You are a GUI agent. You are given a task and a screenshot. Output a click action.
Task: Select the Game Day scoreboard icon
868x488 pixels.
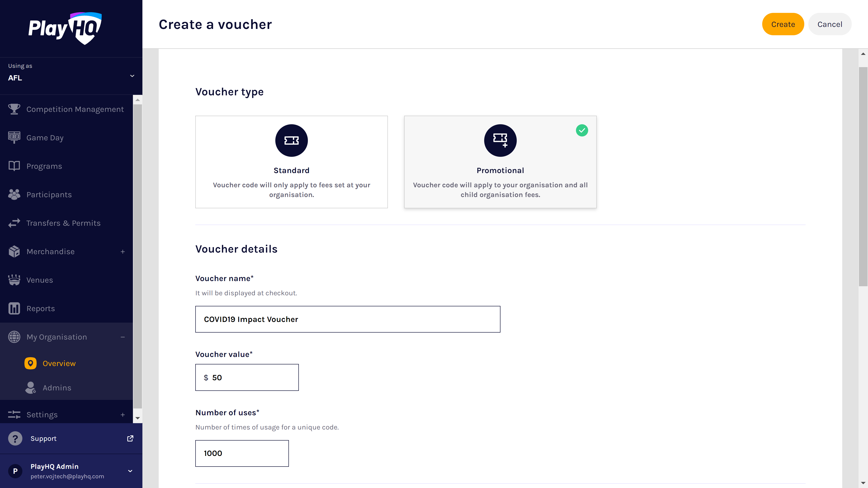click(x=14, y=137)
